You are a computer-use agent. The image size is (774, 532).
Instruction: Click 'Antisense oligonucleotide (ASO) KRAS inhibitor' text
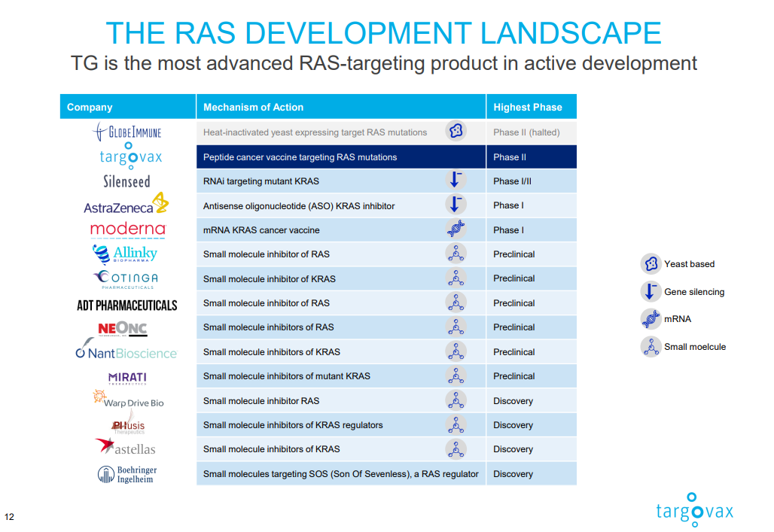[299, 205]
